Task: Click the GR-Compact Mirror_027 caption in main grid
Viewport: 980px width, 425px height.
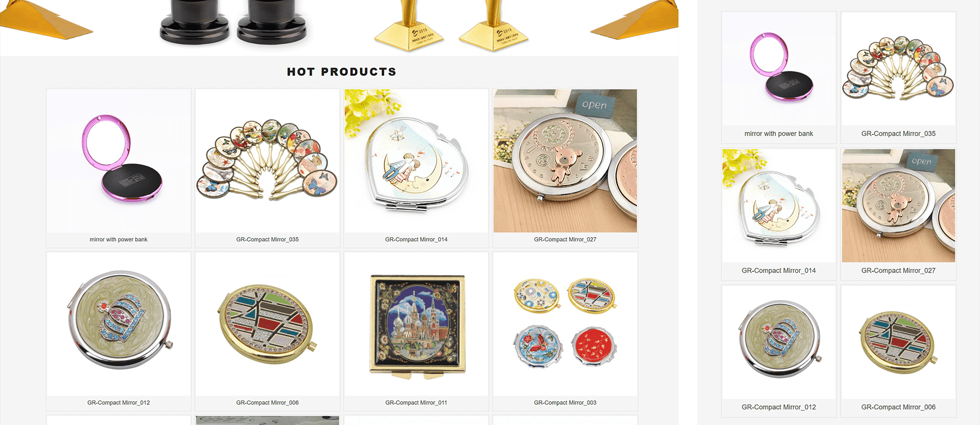Action: 565,240
